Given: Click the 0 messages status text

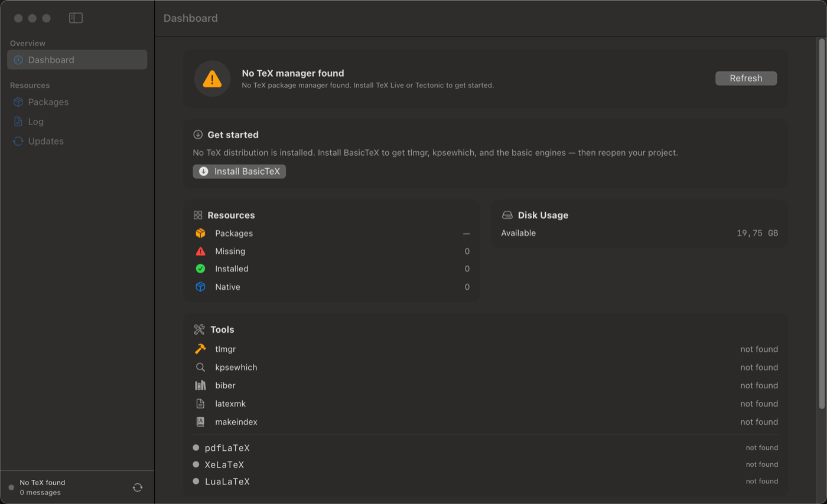Looking at the screenshot, I should click(40, 492).
